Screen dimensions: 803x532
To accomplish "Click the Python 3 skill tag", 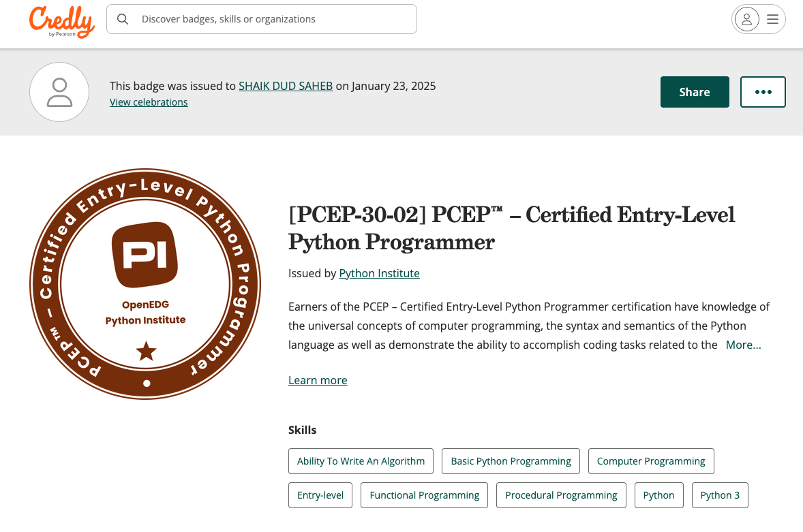I will (719, 495).
